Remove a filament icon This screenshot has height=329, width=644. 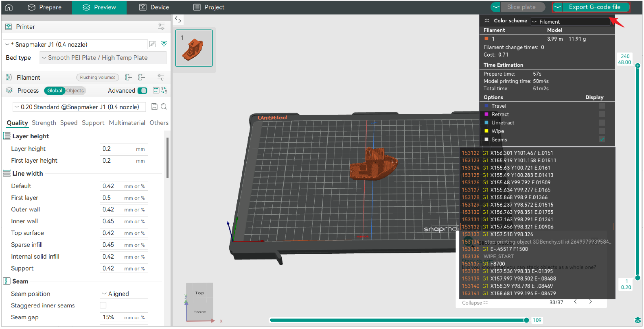pyautogui.click(x=141, y=77)
